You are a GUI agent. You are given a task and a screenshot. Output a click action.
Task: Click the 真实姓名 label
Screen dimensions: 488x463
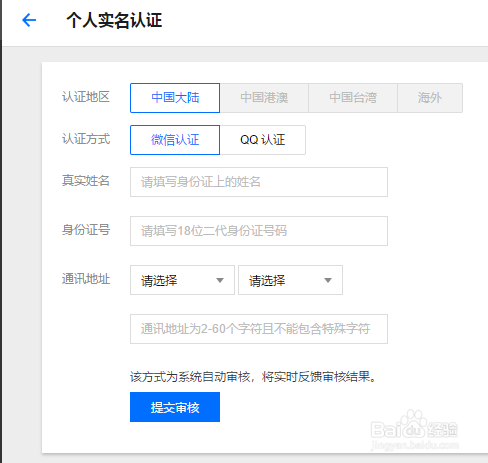coord(86,181)
